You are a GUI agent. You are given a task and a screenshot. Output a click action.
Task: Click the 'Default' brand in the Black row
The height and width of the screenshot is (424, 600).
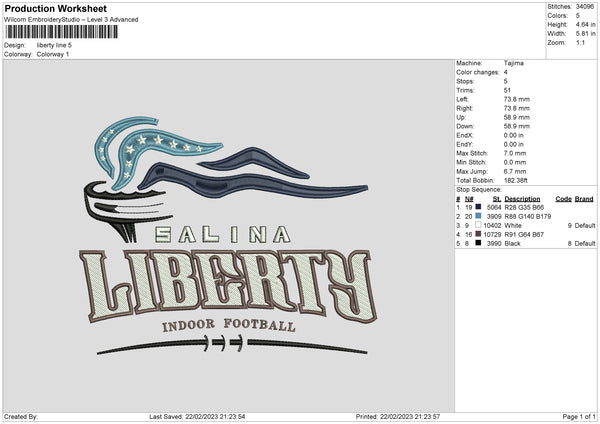click(585, 243)
